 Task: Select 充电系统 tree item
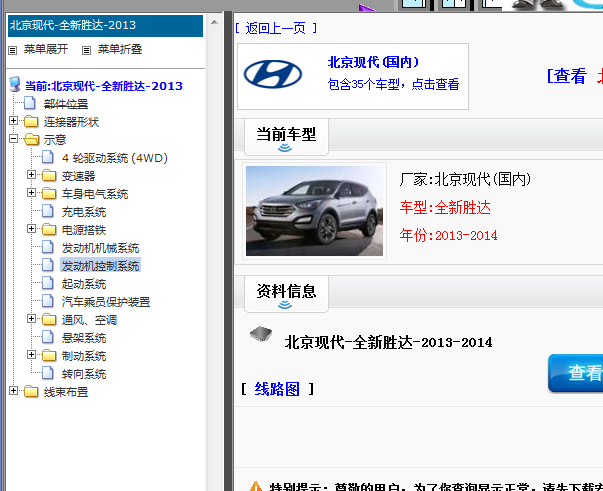tap(84, 212)
